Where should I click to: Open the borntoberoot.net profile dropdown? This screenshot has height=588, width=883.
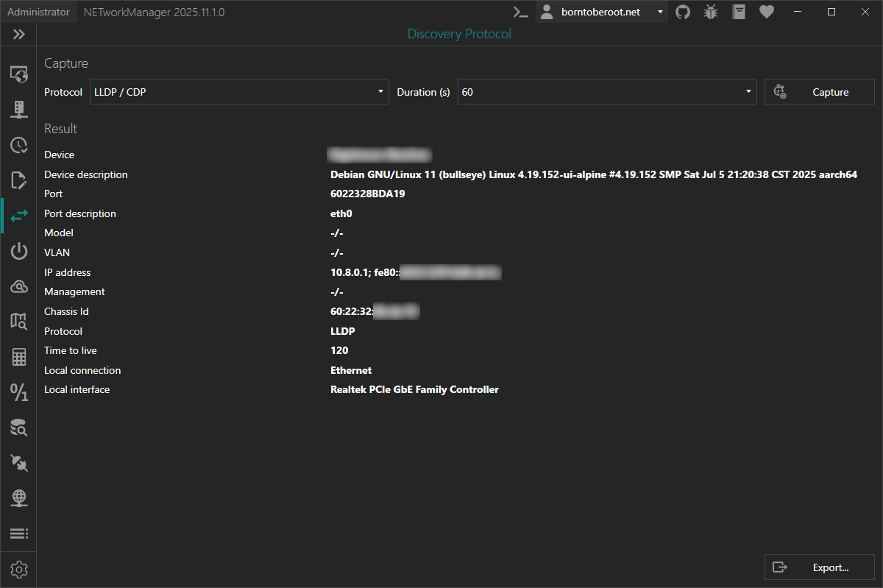(x=602, y=12)
